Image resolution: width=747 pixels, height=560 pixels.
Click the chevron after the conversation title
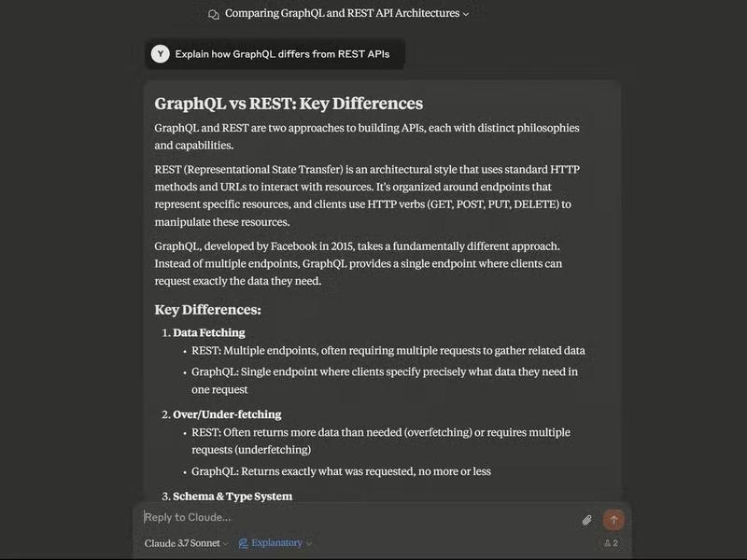tap(466, 14)
